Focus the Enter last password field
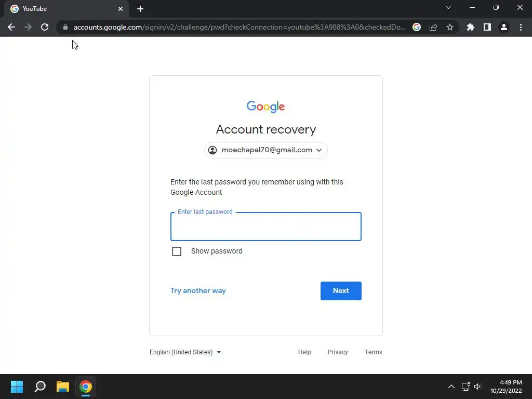Screen dimensions: 532x399 [265, 227]
